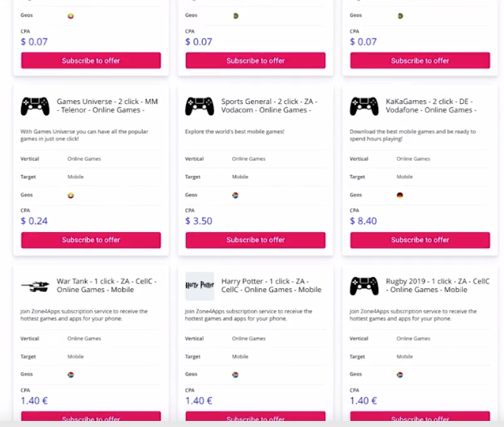This screenshot has height=427, width=504.
Task: Click the Germany flag in KaKaGames offer
Action: point(400,195)
